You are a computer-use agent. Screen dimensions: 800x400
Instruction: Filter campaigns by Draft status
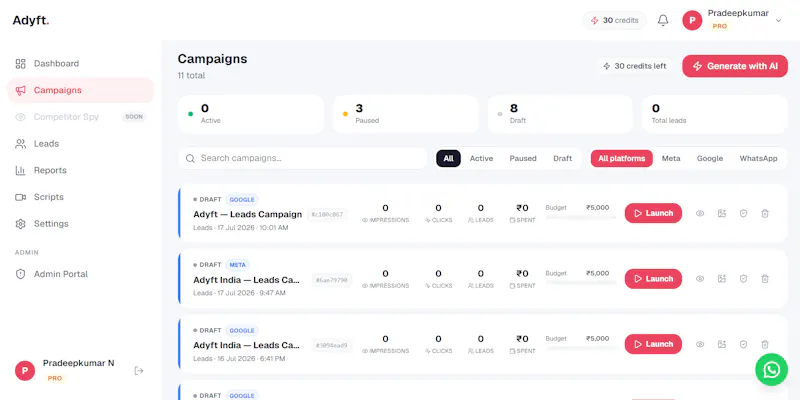(x=562, y=159)
